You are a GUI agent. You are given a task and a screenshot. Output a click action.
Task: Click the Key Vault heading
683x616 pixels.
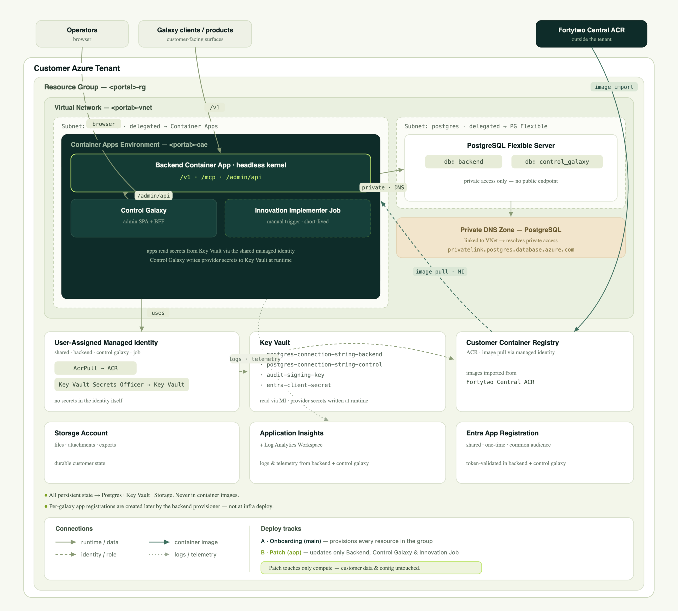(275, 343)
